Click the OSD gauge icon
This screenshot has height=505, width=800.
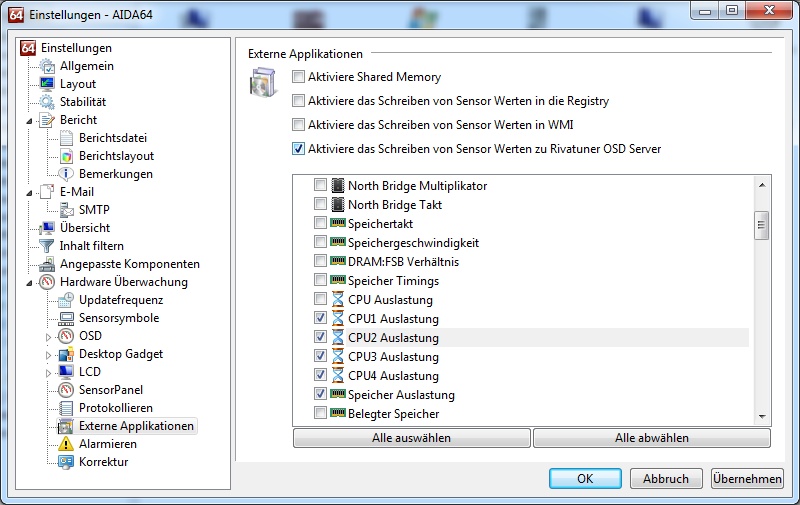click(66, 336)
